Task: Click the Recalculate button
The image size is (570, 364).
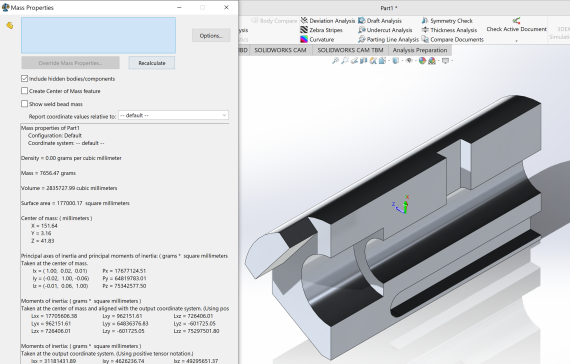Action: coord(152,63)
